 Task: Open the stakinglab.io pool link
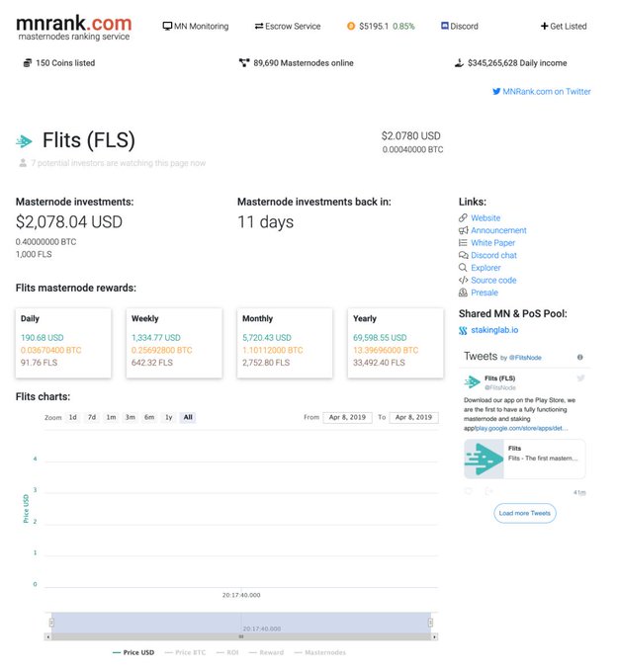(x=494, y=330)
